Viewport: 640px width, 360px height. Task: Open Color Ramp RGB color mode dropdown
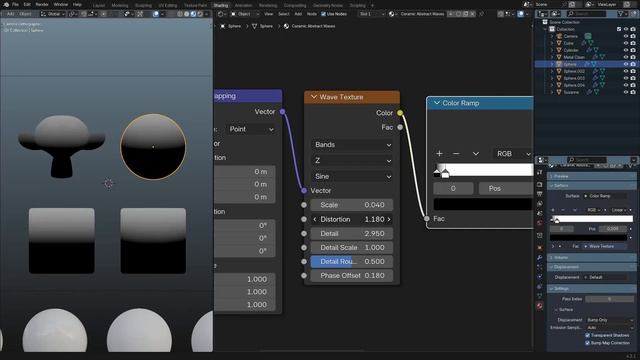click(x=512, y=153)
